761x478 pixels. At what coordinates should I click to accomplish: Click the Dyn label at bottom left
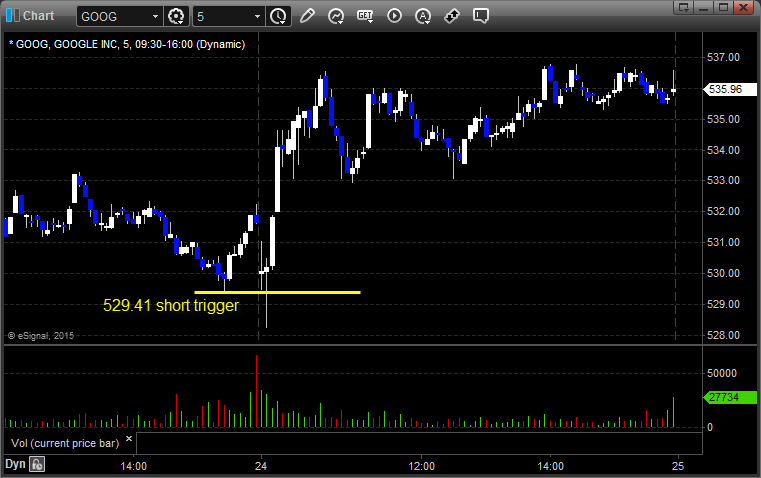tap(15, 464)
